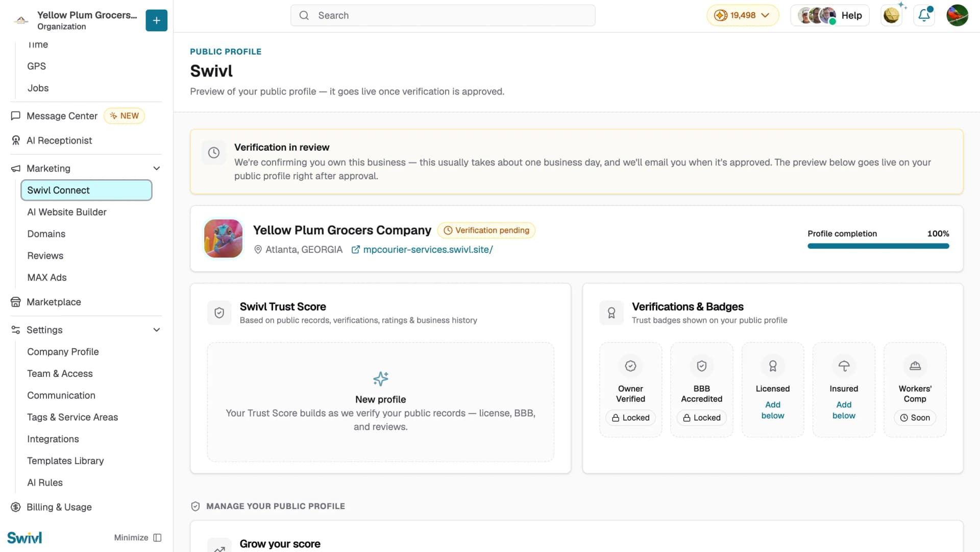Select MAX Ads
Viewport: 980px width, 552px height.
(x=47, y=277)
